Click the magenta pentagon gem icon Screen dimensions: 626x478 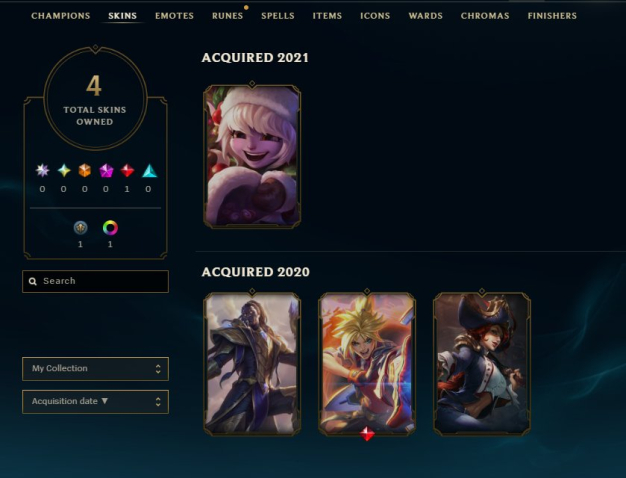106,171
